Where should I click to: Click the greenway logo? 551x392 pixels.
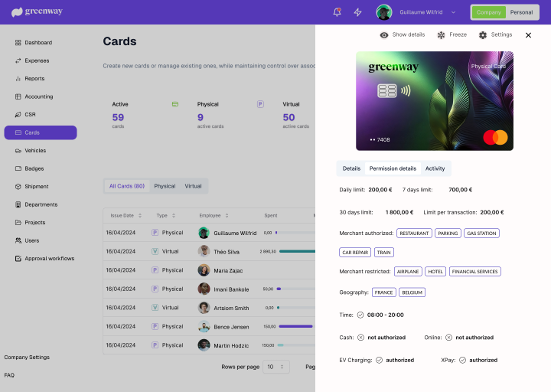pyautogui.click(x=37, y=12)
